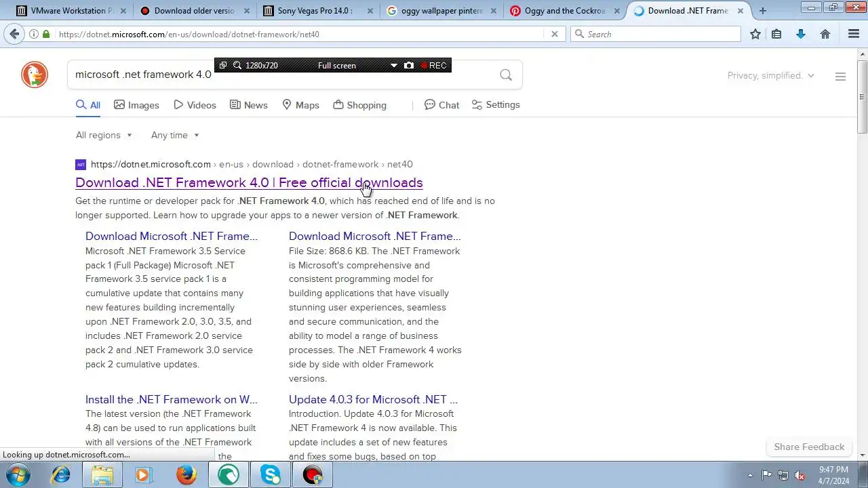Switch to Firefox on the taskbar
The height and width of the screenshot is (488, 868).
pos(186,475)
